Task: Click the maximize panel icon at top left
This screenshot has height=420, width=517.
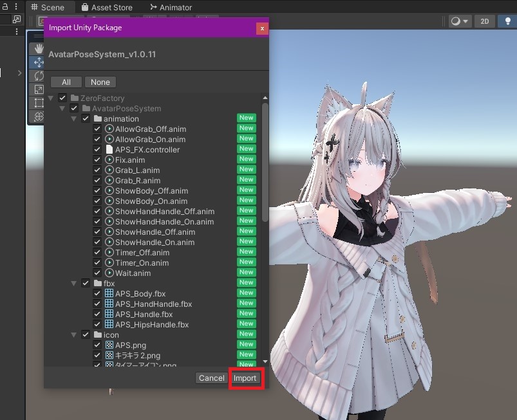Action: [x=17, y=19]
